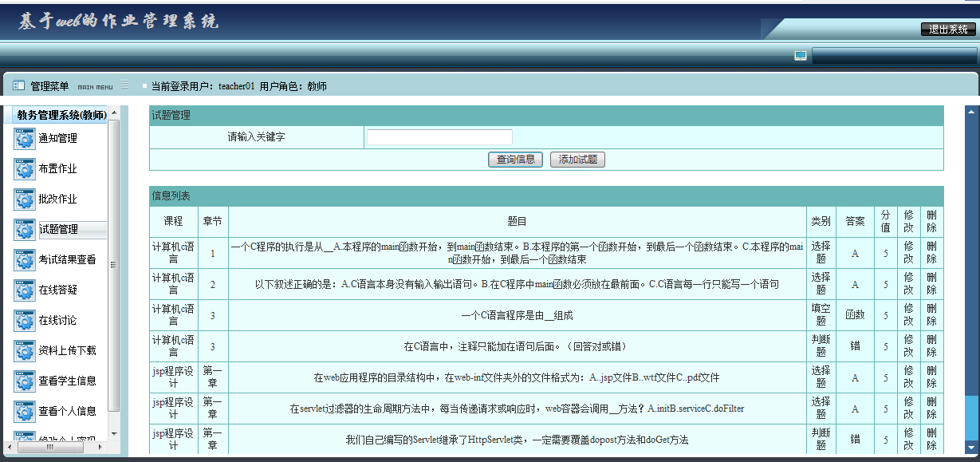The width and height of the screenshot is (980, 462).
Task: Click the 教务管理系统(教师) sidebar header
Action: (x=61, y=116)
